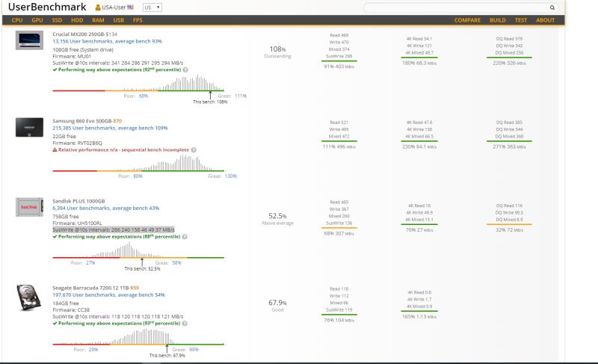Open the BUILD menu item

tap(498, 20)
